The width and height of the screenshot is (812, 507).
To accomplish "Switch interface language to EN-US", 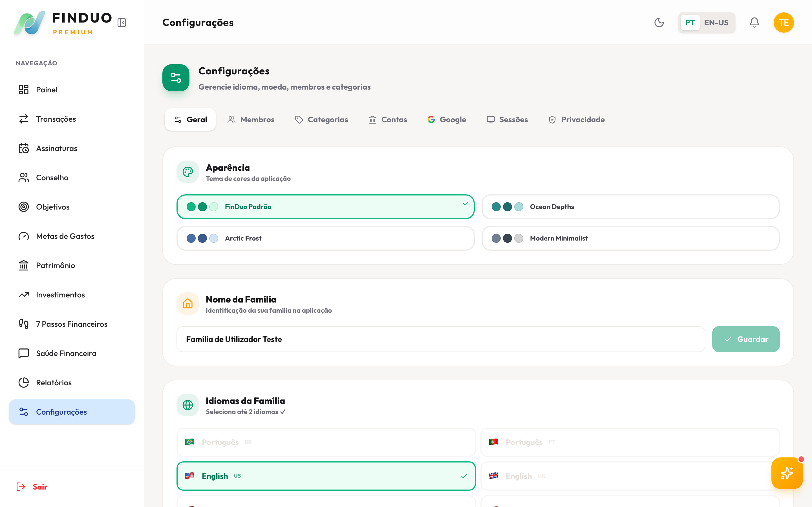I will tap(717, 23).
